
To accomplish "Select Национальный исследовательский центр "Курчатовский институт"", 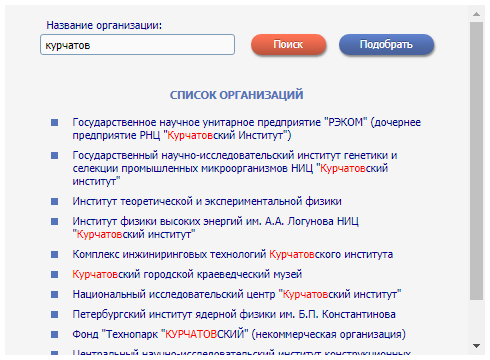I will [x=237, y=294].
